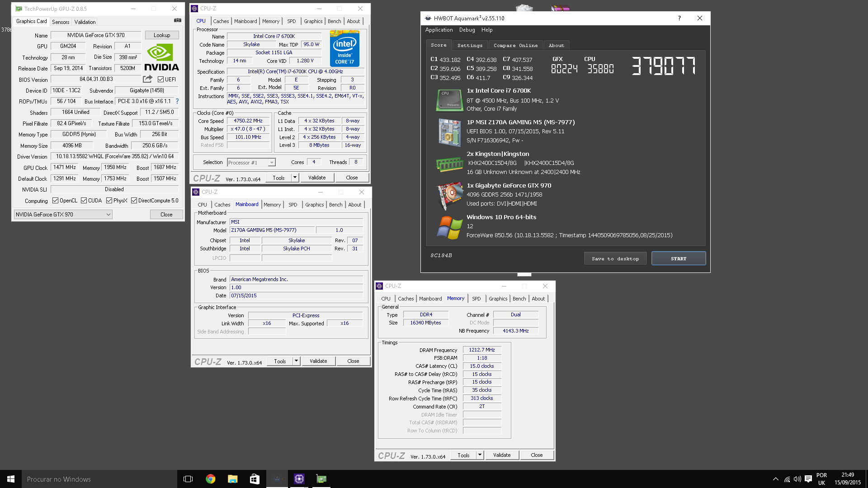This screenshot has width=868, height=488.
Task: Launch Google Chrome from the taskbar
Action: (210, 479)
